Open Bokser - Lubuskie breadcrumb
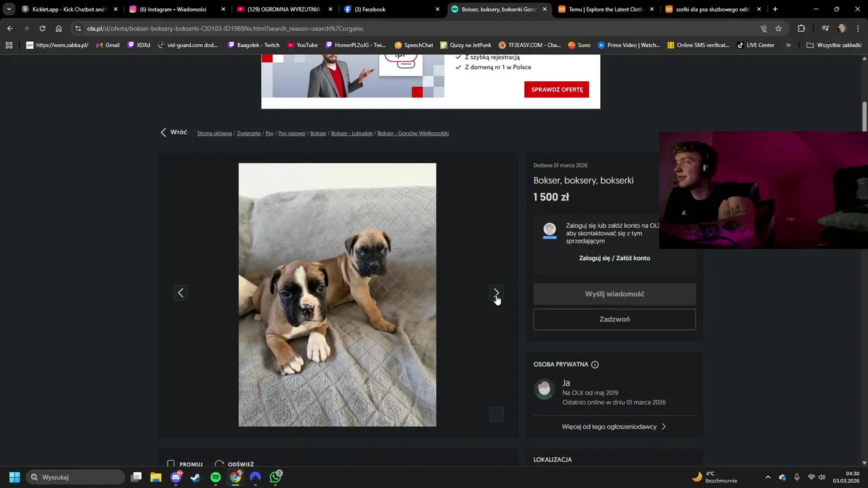Image resolution: width=868 pixels, height=488 pixels. click(352, 134)
